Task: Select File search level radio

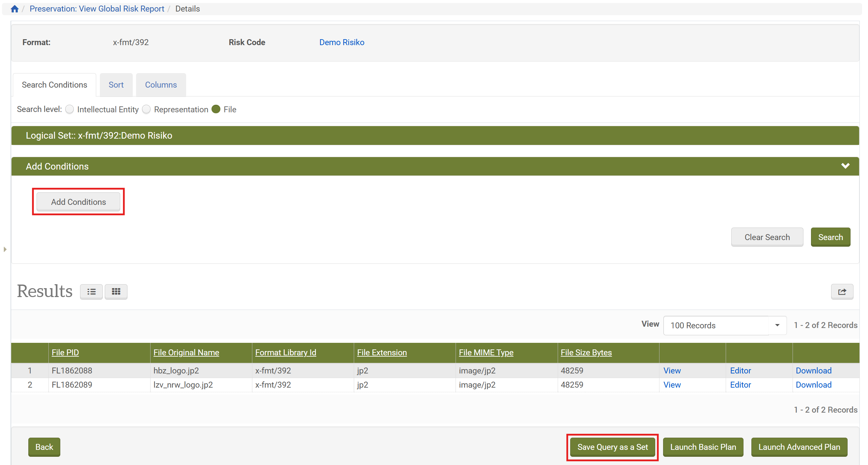Action: [216, 110]
